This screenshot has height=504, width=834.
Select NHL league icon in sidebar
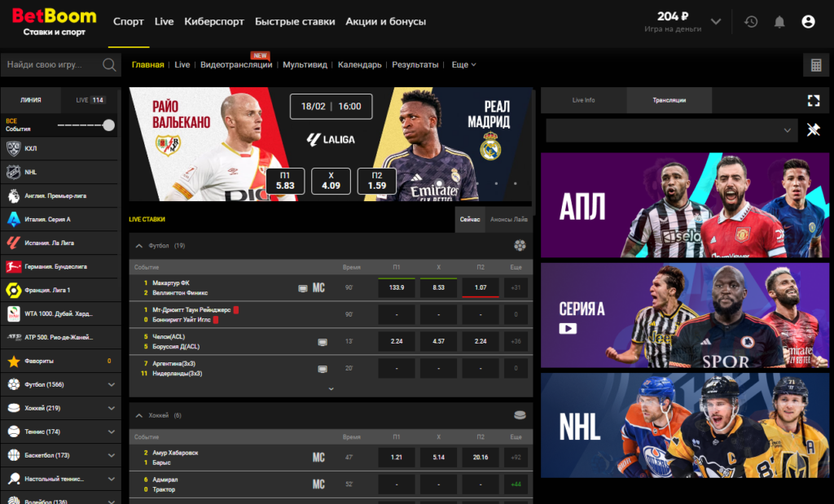[13, 173]
